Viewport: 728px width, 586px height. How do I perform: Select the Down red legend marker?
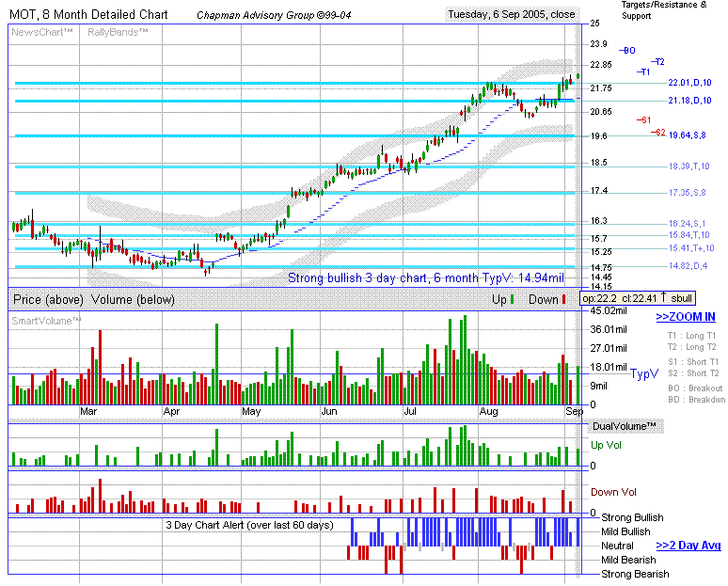click(564, 299)
